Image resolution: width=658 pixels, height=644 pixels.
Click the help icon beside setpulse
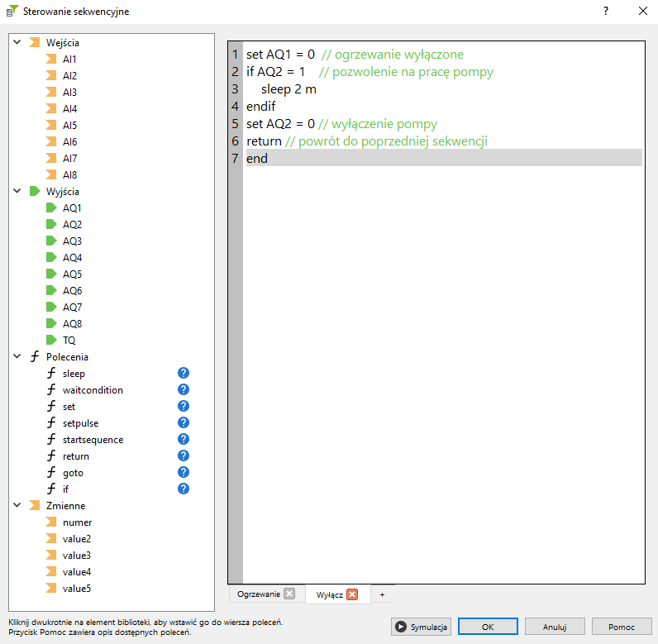coord(184,423)
